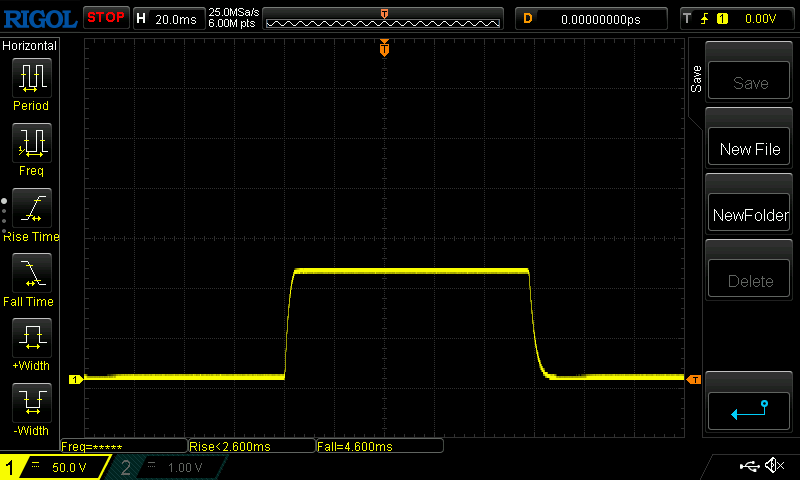800x480 pixels.
Task: Click the Fall=4.600ms measurement readout
Action: click(x=380, y=446)
